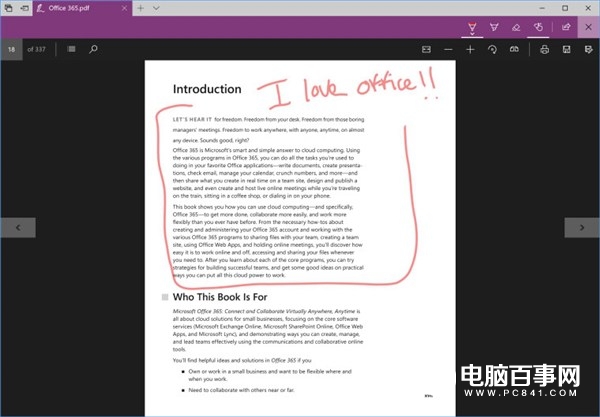The height and width of the screenshot is (417, 600).
Task: Open the tabs you've set aside
Action: 8,8
